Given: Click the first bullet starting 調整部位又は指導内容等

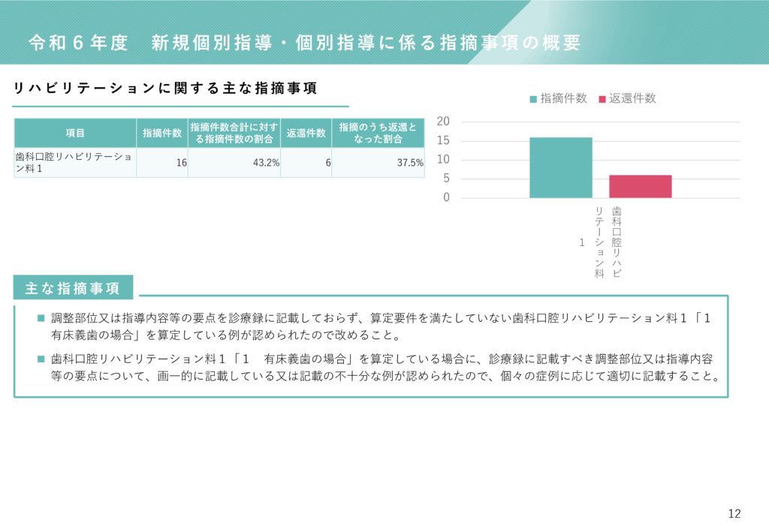Looking at the screenshot, I should point(381,326).
